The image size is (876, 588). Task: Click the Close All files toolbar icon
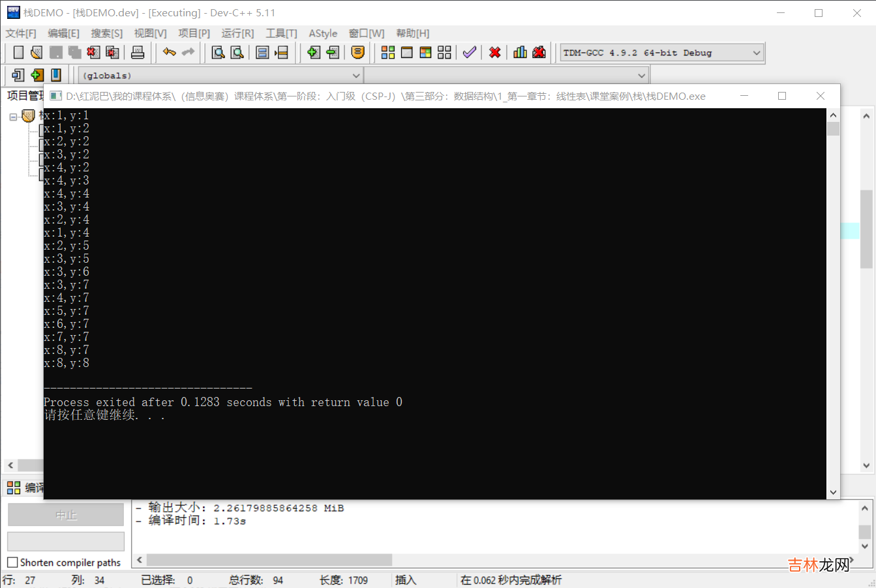pyautogui.click(x=113, y=52)
